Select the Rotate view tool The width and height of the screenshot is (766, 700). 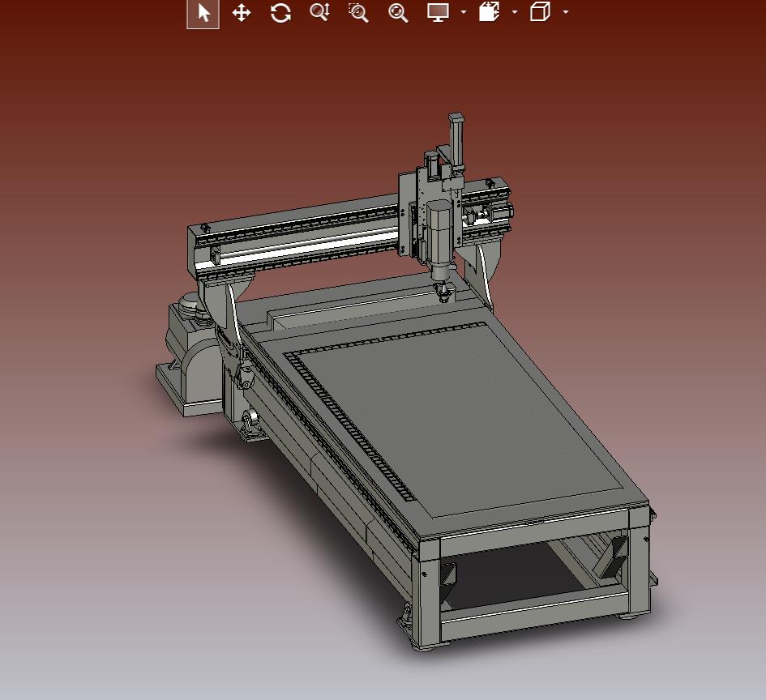point(280,13)
